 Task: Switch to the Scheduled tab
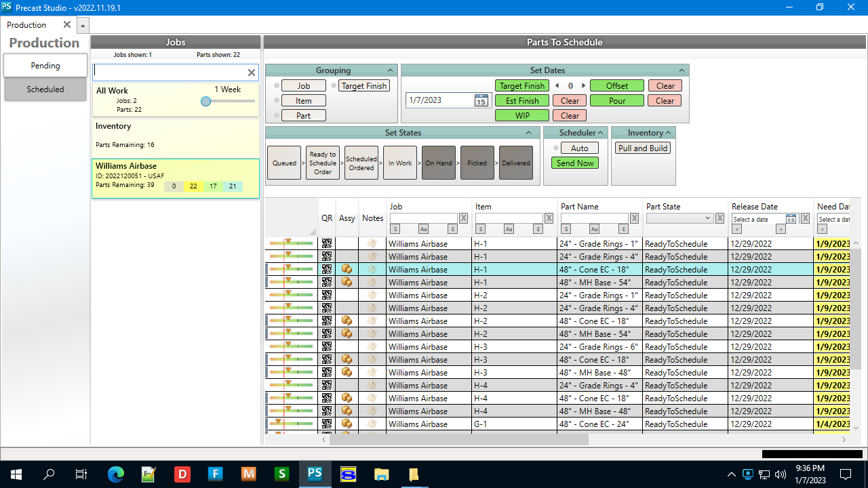click(45, 89)
